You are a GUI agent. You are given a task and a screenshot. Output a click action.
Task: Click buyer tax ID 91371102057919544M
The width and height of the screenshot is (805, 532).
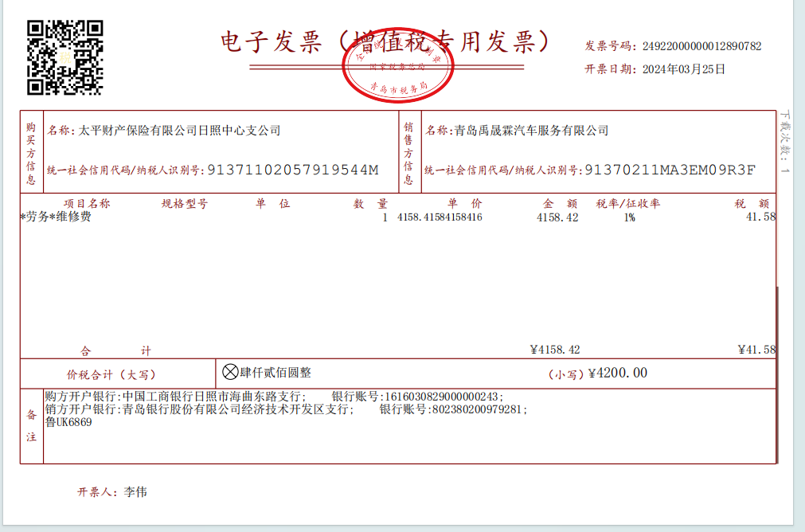point(292,170)
